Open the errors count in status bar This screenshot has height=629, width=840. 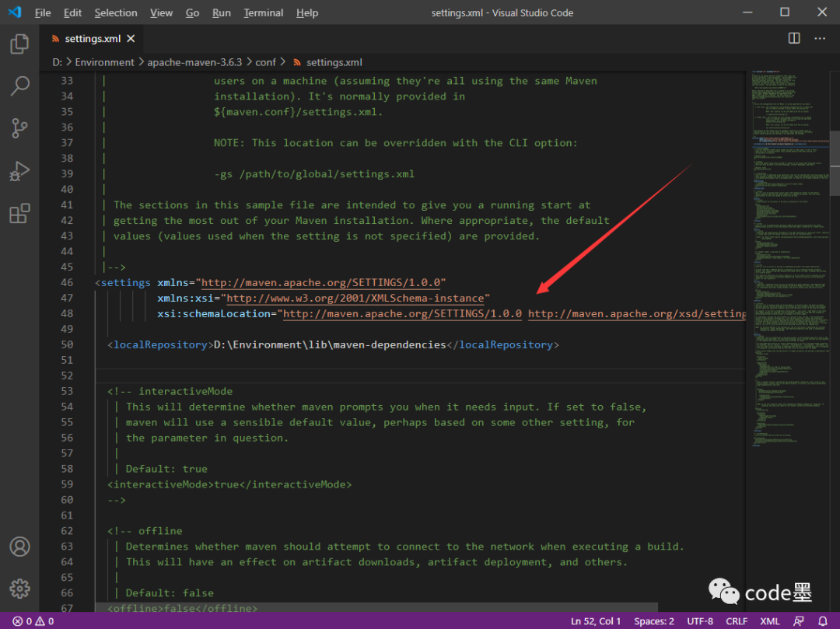pyautogui.click(x=22, y=621)
